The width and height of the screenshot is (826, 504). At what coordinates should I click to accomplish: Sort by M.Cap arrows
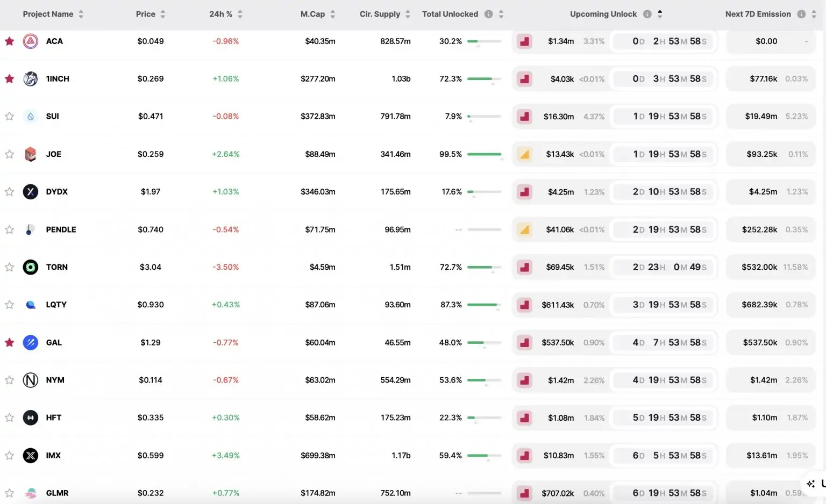coord(332,14)
